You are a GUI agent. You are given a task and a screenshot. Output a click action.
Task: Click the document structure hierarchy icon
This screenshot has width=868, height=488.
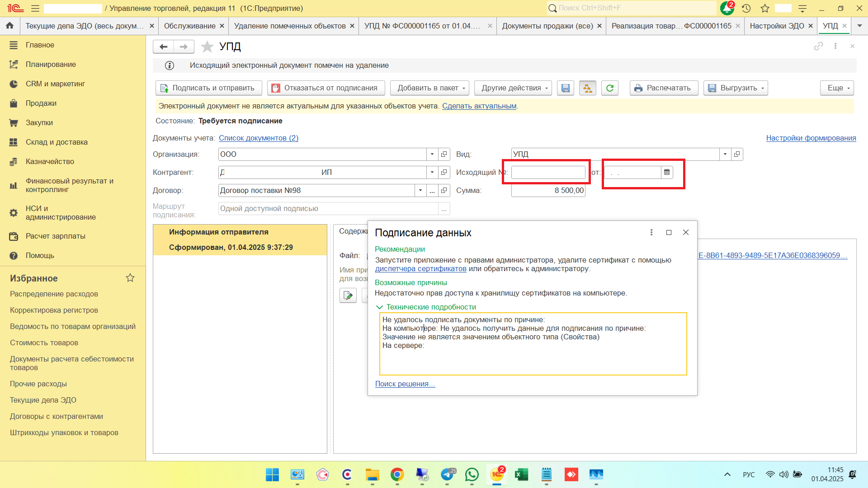(587, 88)
